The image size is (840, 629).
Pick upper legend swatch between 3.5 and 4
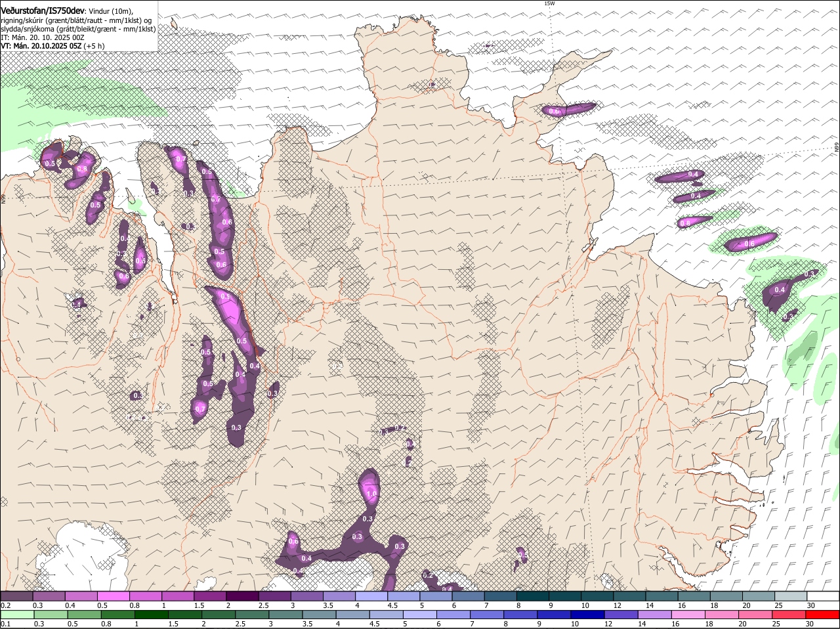tap(339, 596)
